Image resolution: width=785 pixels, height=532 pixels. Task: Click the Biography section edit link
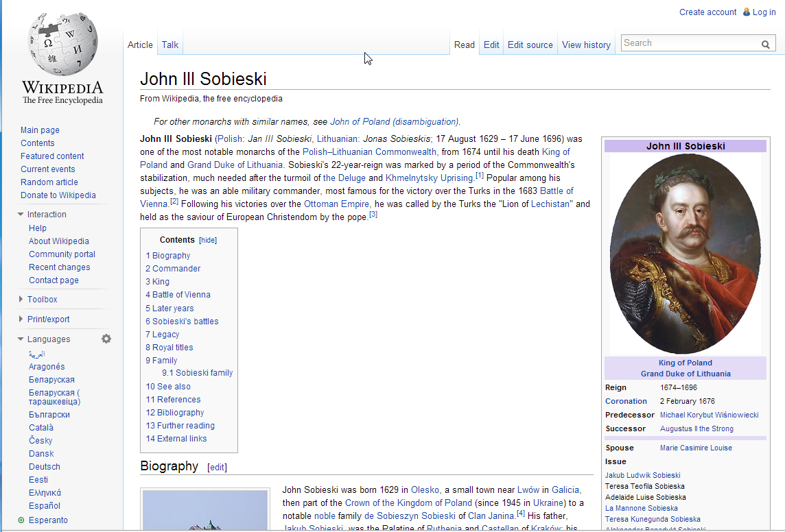click(x=217, y=467)
